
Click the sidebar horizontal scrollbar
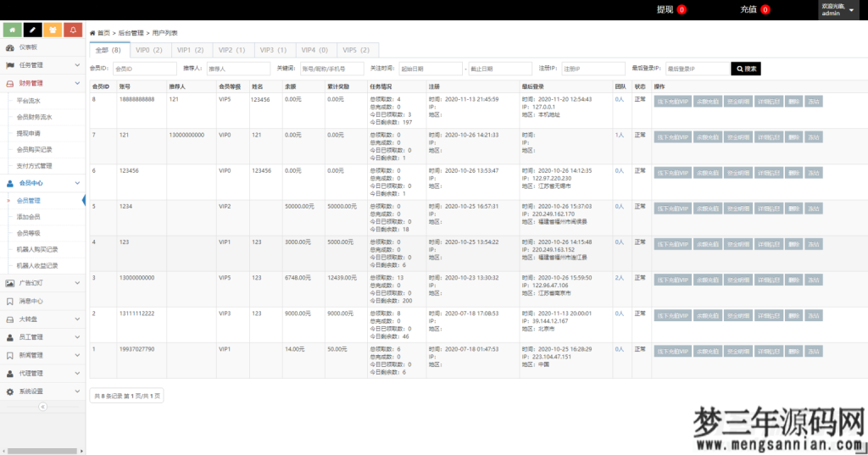point(42,451)
